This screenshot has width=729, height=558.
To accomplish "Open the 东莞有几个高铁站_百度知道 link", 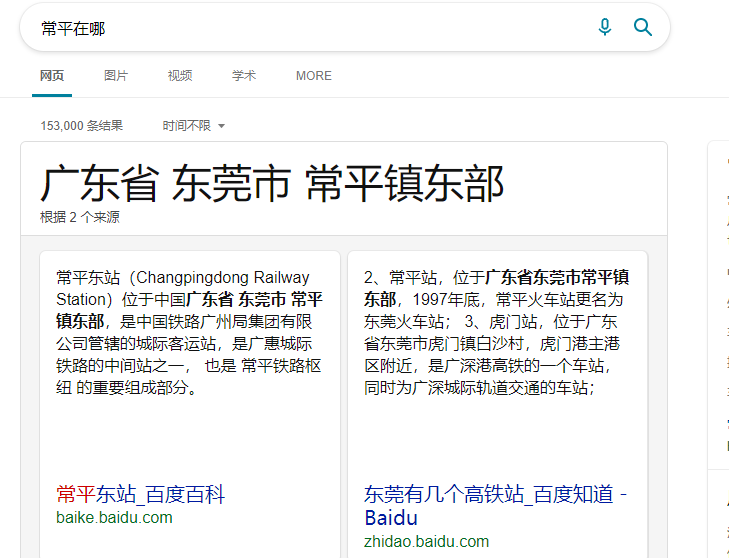I will pyautogui.click(x=496, y=505).
